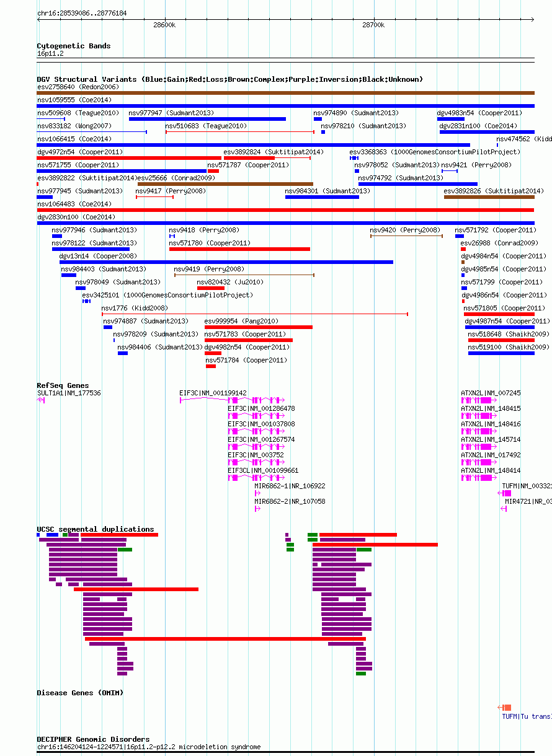Open variant dgv2830n100 (Coe2014)

pos(76,217)
